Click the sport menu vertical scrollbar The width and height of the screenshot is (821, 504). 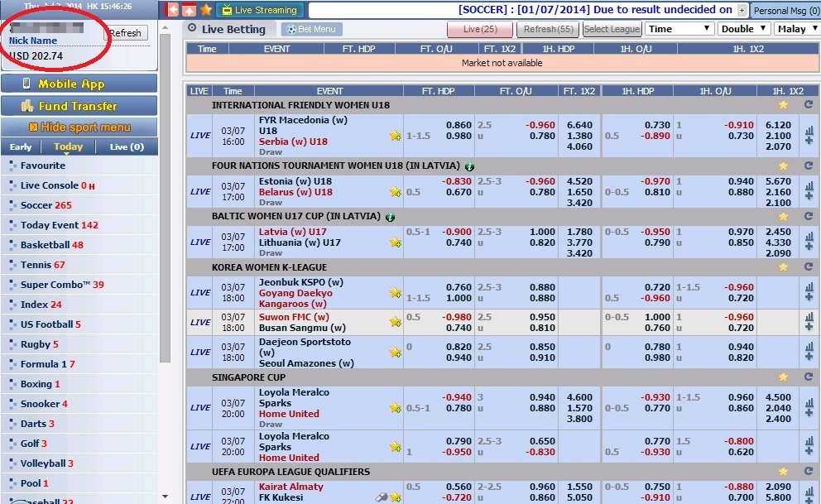(165, 198)
